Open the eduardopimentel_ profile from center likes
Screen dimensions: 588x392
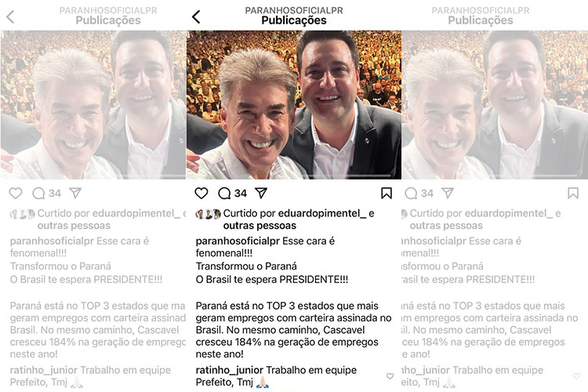(x=322, y=213)
